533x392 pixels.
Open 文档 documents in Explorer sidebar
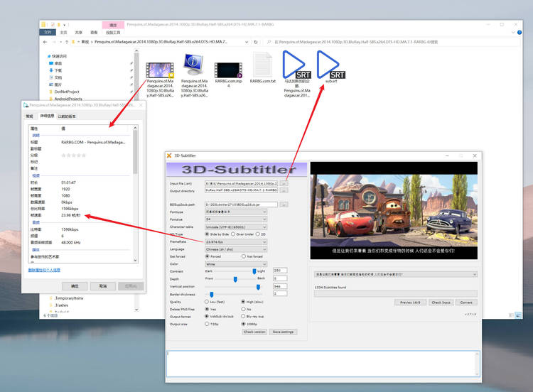click(x=55, y=77)
